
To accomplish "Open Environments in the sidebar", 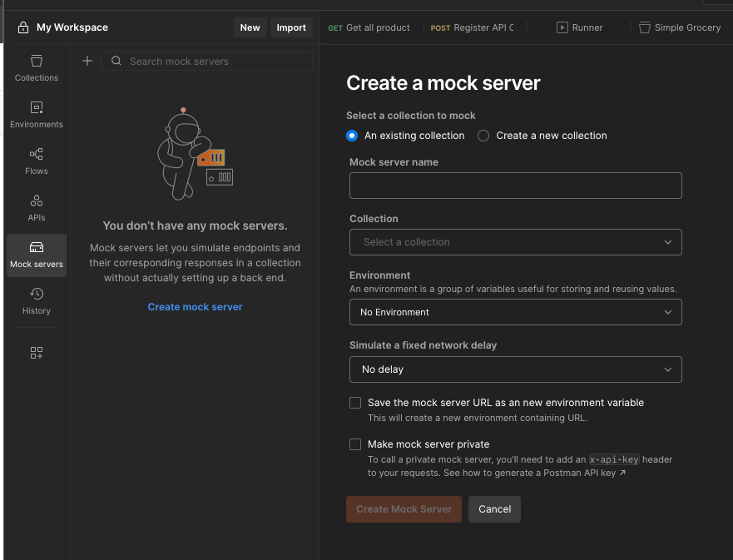I will point(37,115).
